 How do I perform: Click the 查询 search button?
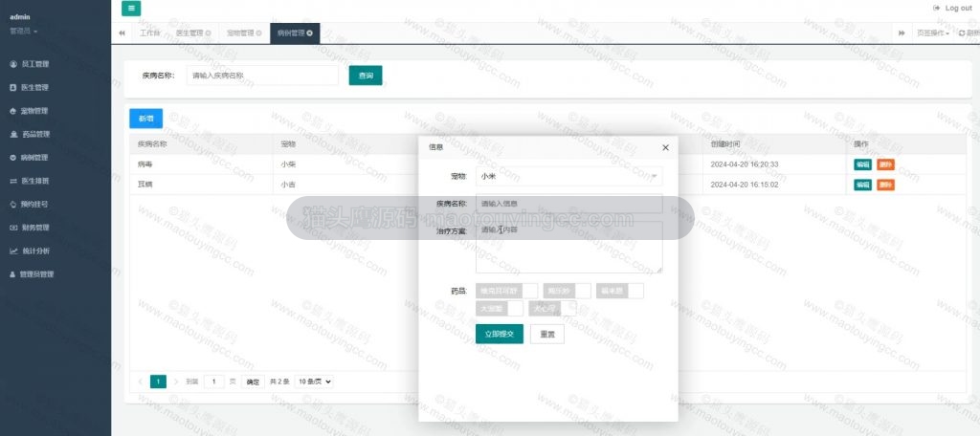point(366,76)
